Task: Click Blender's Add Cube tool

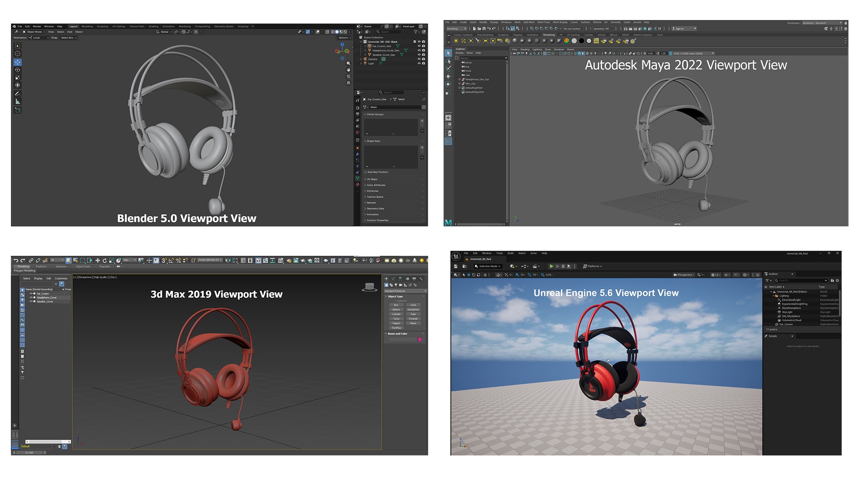Action: (x=18, y=110)
